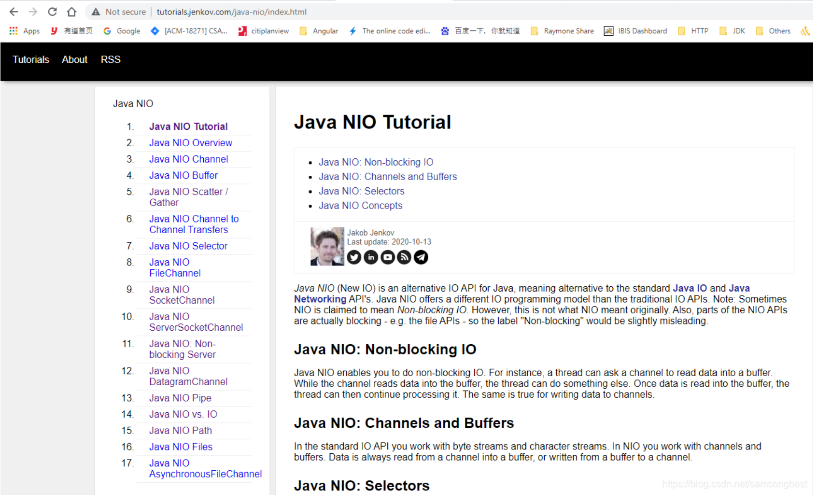Open Jakob Jenkov's Twitter profile icon
This screenshot has width=832, height=504.
[354, 257]
